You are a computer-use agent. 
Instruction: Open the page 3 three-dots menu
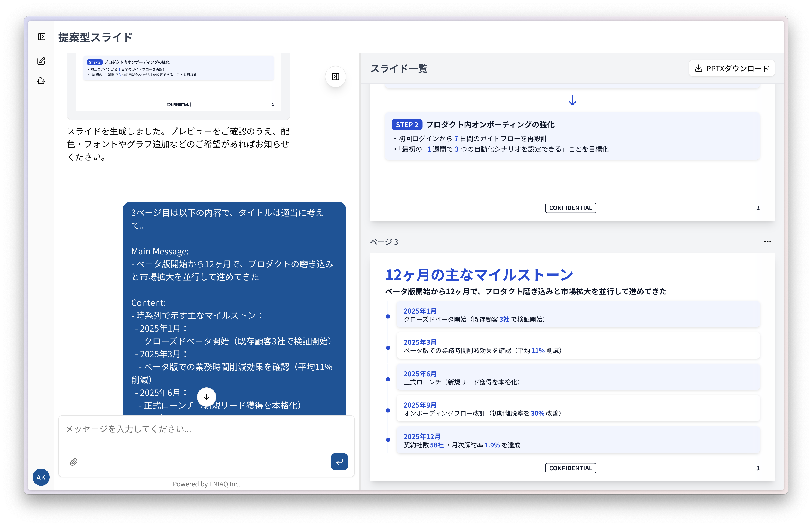click(x=767, y=242)
